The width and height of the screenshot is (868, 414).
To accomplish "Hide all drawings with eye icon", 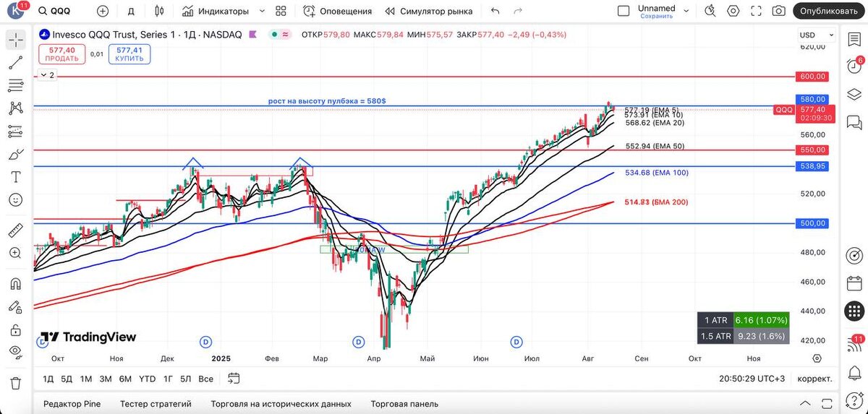I will [16, 352].
